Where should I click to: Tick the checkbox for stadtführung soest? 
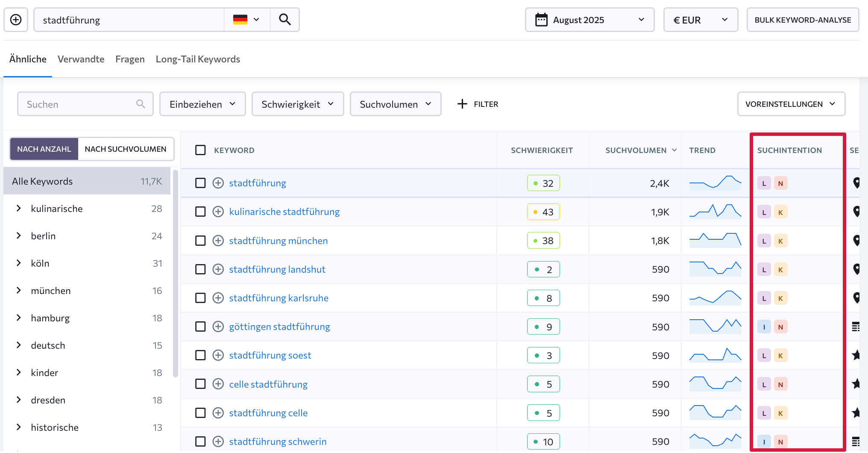coord(200,355)
